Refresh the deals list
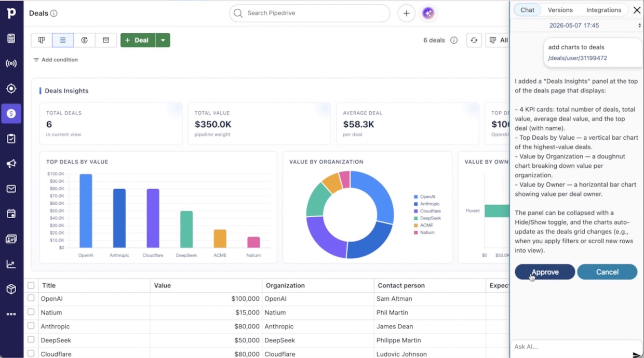 (474, 40)
